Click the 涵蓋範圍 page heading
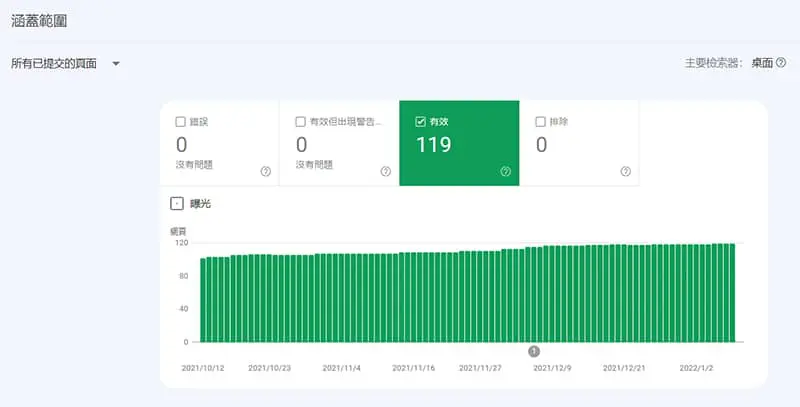This screenshot has height=407, width=800. click(x=40, y=20)
